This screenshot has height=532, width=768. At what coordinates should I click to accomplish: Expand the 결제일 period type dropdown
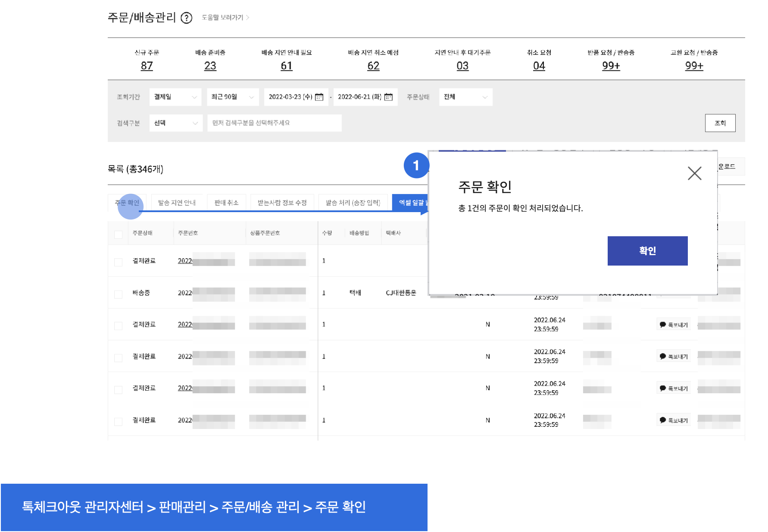[x=175, y=97]
